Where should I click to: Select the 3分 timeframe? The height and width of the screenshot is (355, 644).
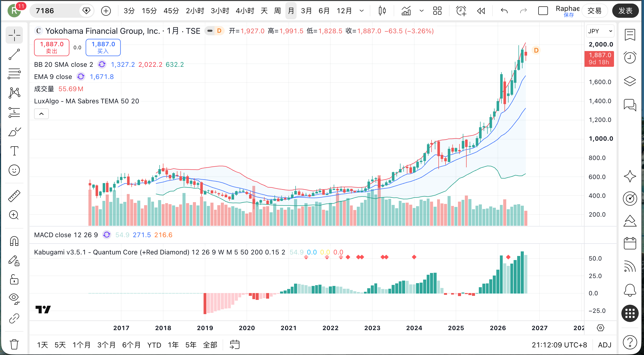click(x=129, y=11)
